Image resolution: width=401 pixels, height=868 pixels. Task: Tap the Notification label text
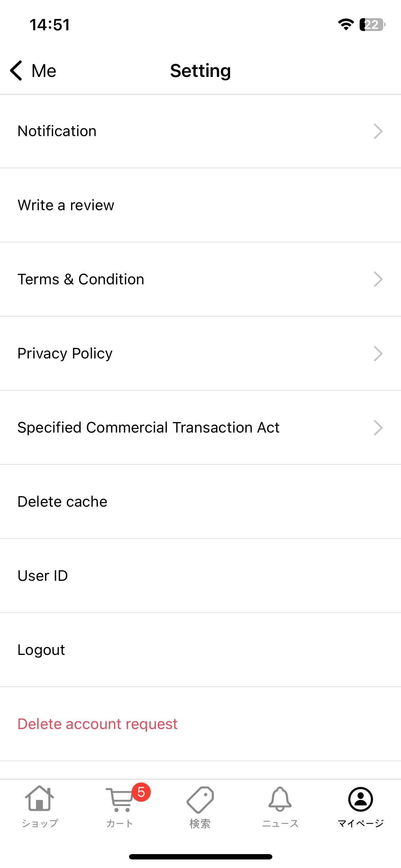pos(57,131)
